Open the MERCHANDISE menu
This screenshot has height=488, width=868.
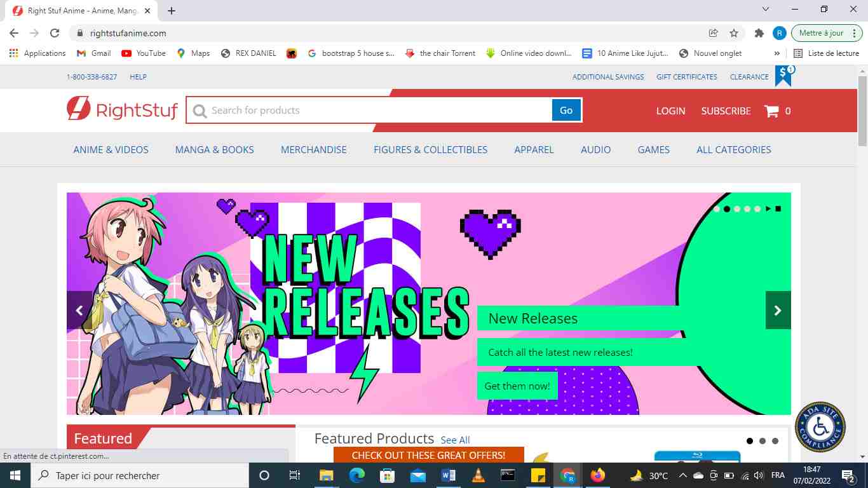314,150
